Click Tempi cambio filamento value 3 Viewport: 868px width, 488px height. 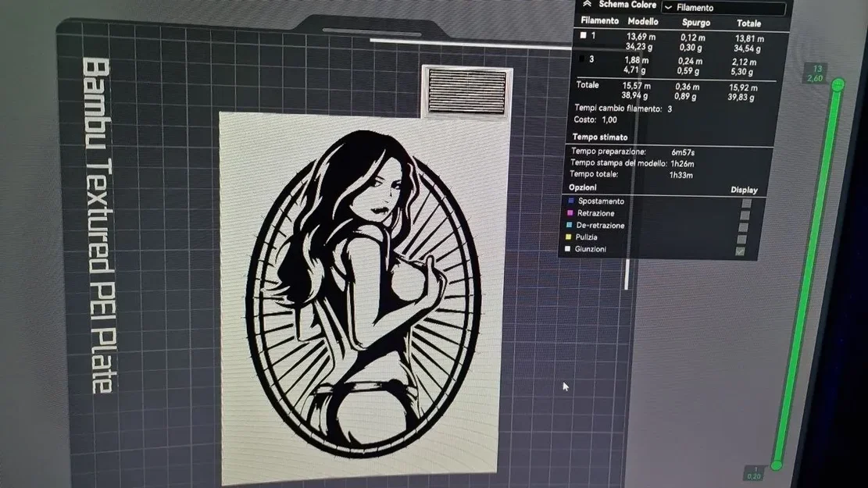click(670, 109)
